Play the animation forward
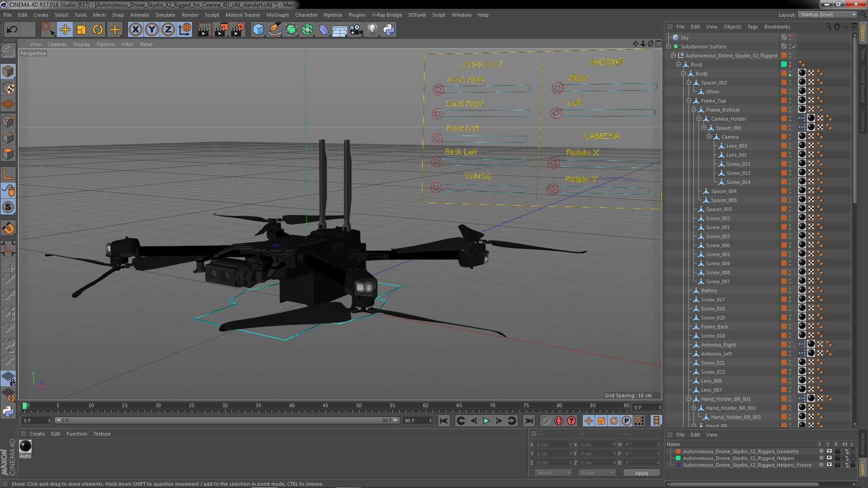 (x=486, y=421)
